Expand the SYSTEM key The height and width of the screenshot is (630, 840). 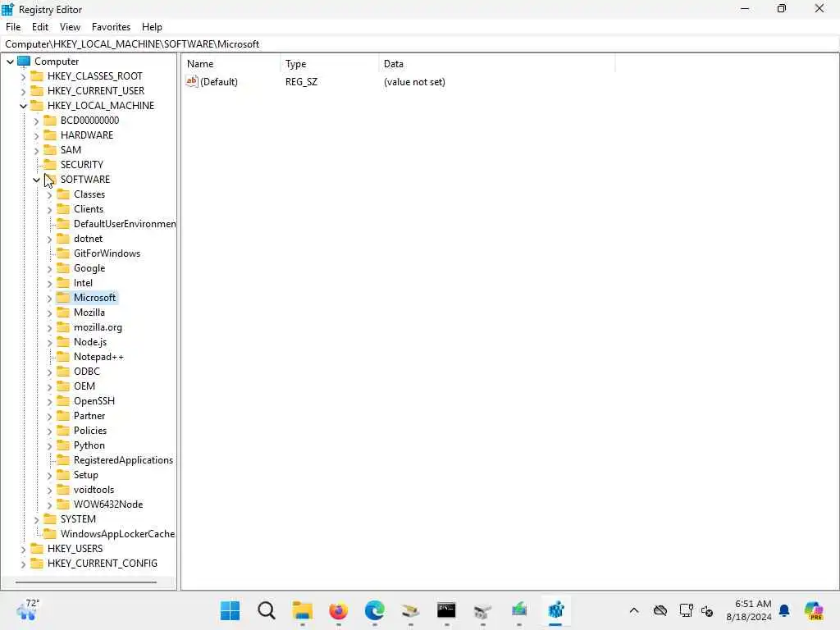coord(36,519)
